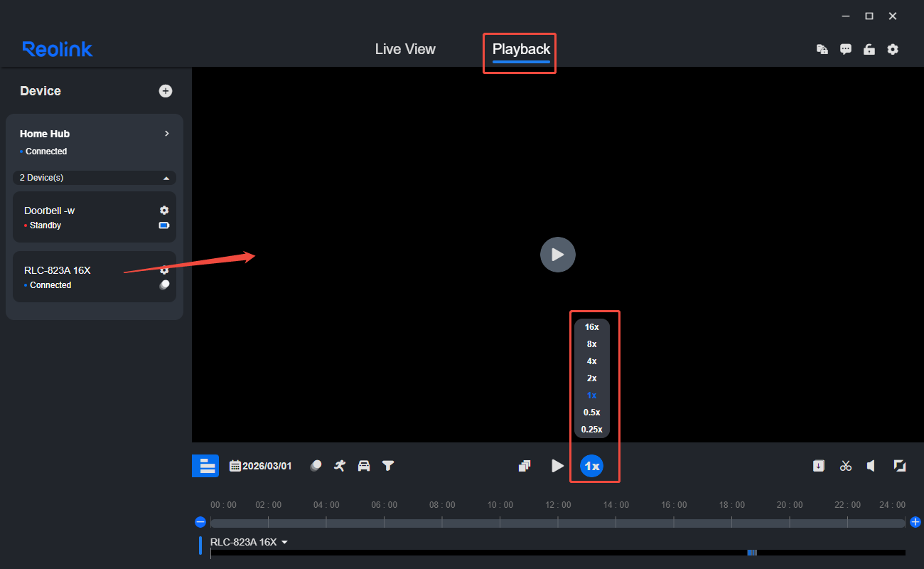Image resolution: width=924 pixels, height=569 pixels.
Task: Select the RLC-823A 16X device card
Action: pyautogui.click(x=95, y=277)
